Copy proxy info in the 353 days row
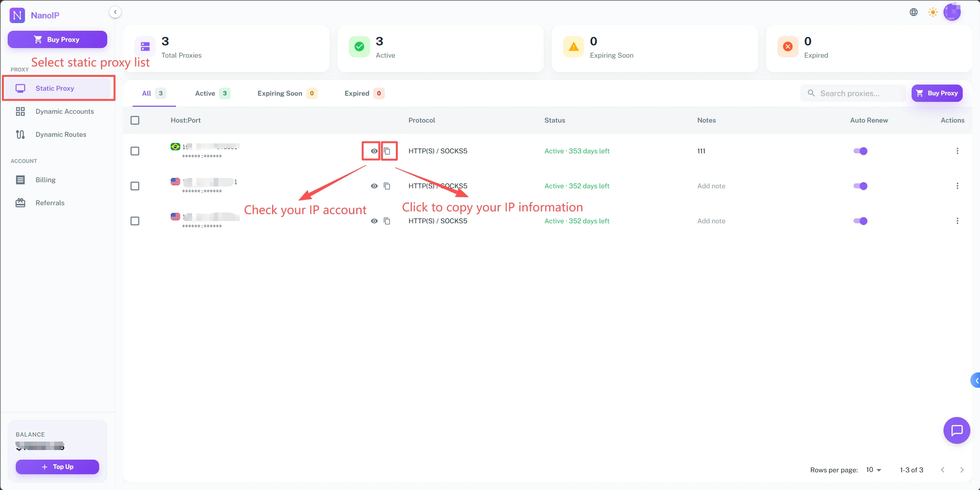980x490 pixels. point(387,151)
